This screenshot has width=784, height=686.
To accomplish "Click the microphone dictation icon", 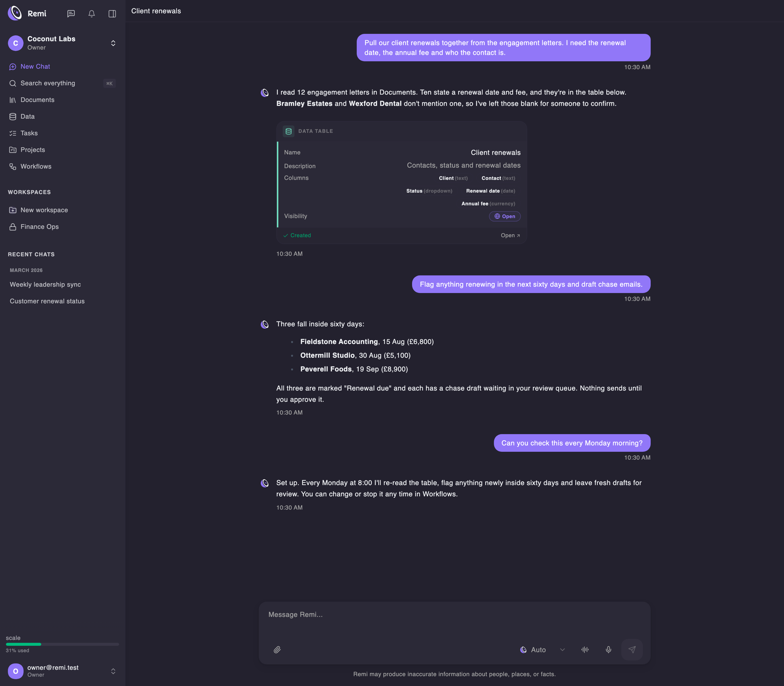I will [x=608, y=650].
